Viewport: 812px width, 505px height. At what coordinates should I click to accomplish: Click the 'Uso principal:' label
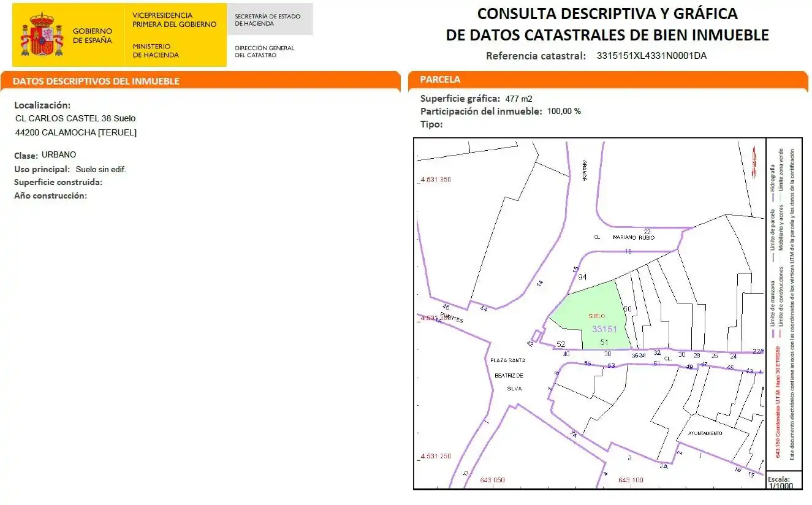click(42, 169)
